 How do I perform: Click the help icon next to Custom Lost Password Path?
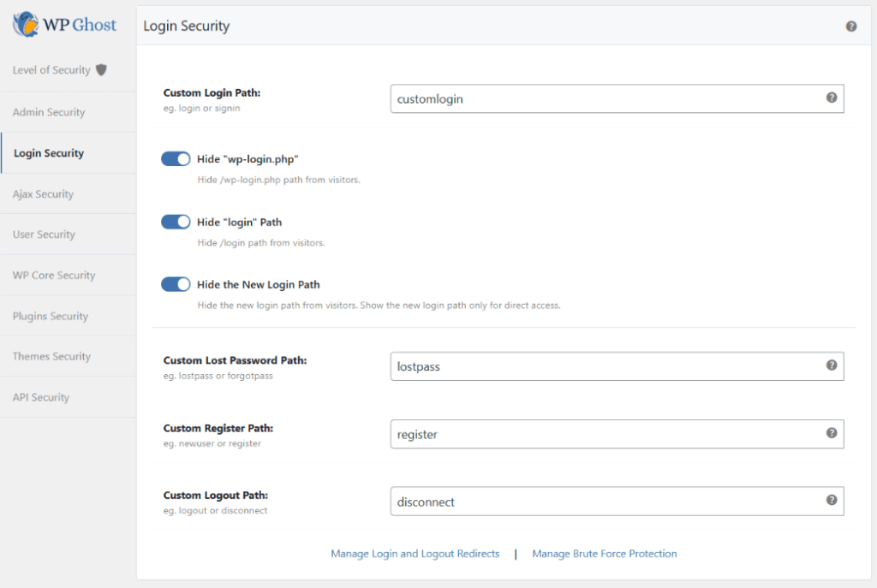click(831, 365)
